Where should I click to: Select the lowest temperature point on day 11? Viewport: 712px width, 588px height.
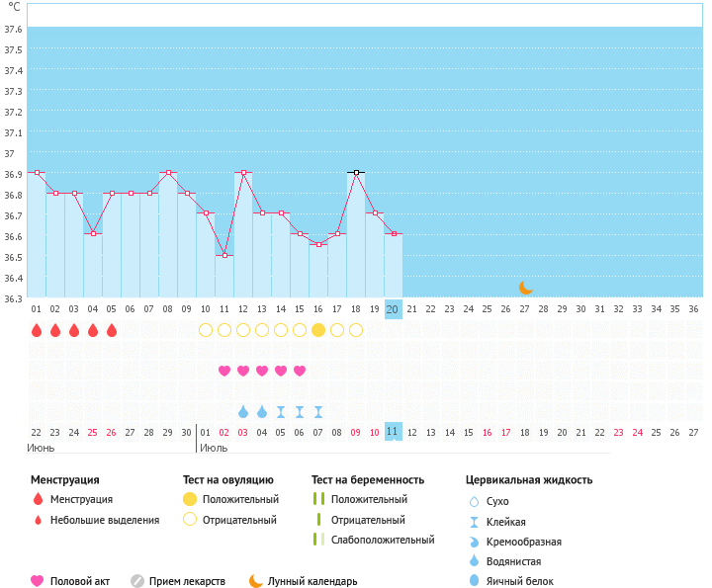[224, 256]
